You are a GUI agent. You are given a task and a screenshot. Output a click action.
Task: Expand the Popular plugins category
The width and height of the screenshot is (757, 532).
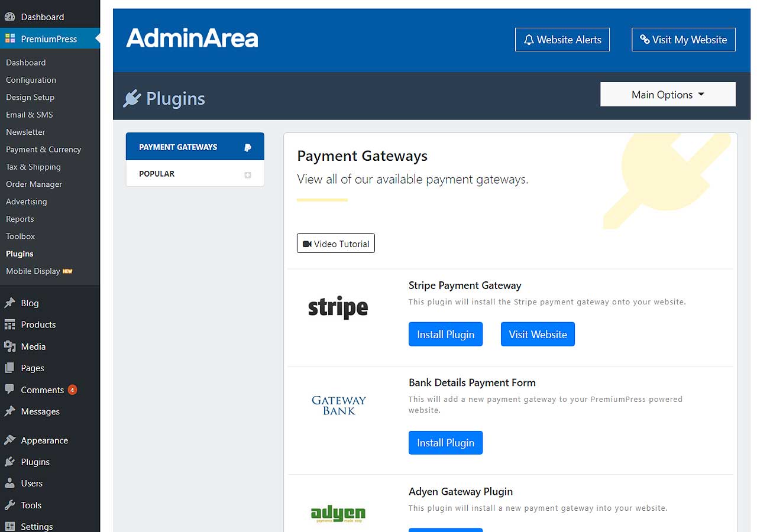pyautogui.click(x=195, y=174)
